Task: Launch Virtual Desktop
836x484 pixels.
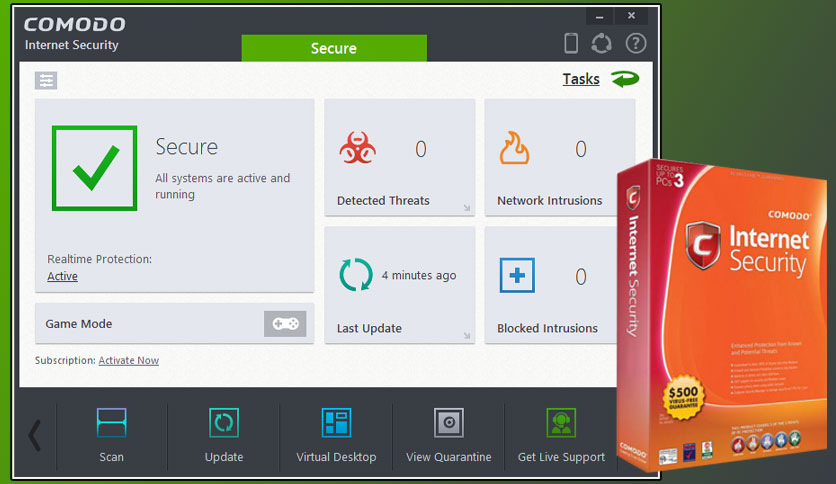Action: [x=336, y=435]
